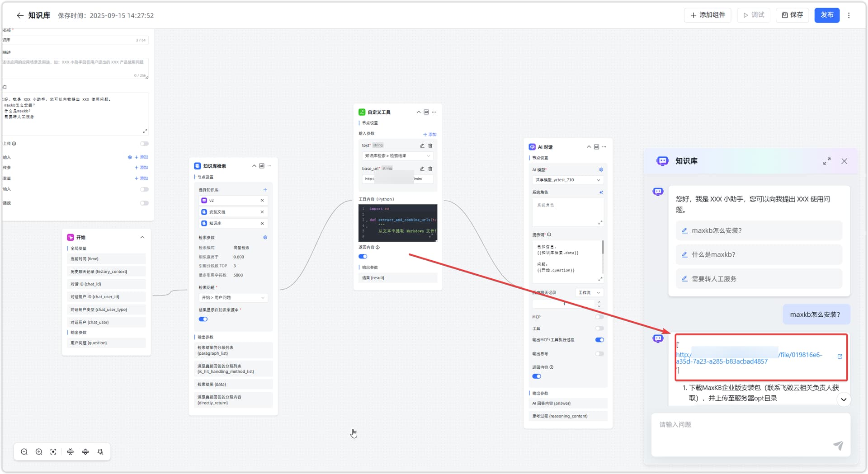The image size is (868, 474).
Task: Open retrieval parameter settings gear
Action: click(x=265, y=237)
